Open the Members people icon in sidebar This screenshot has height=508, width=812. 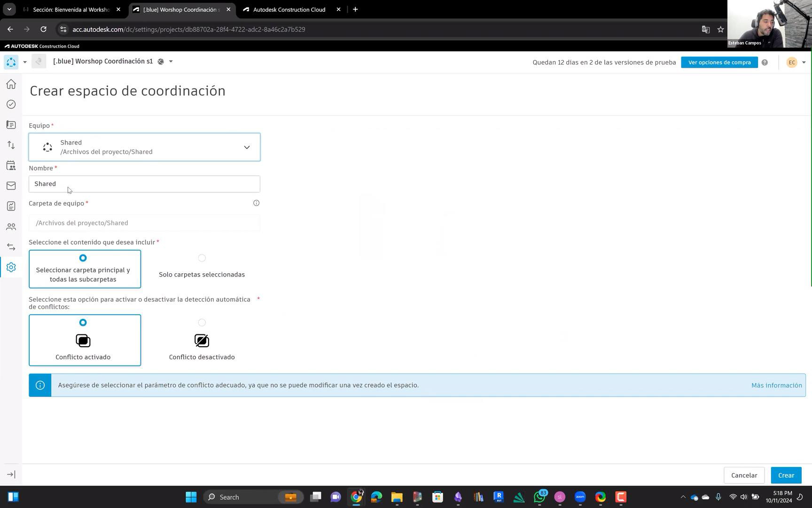(11, 227)
